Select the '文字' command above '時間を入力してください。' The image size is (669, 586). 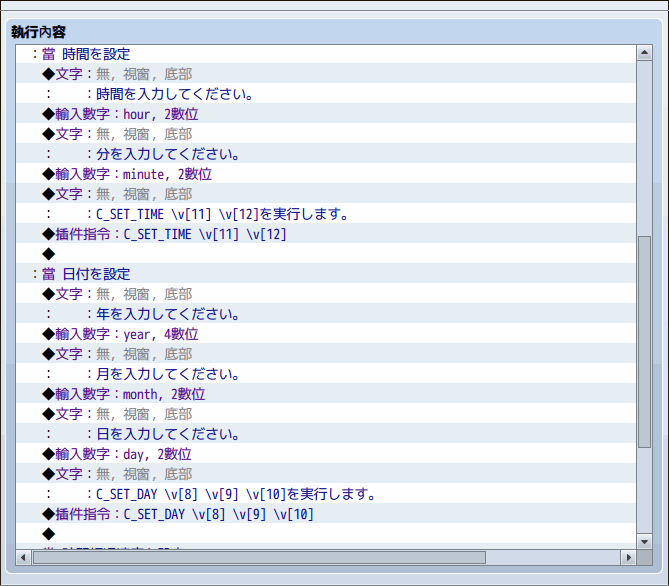coord(326,74)
